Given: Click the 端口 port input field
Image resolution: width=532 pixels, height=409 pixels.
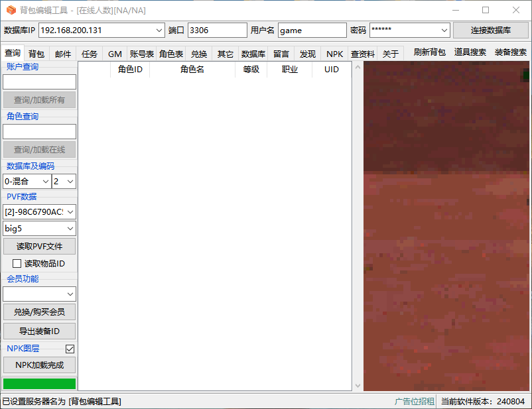Looking at the screenshot, I should [x=218, y=30].
